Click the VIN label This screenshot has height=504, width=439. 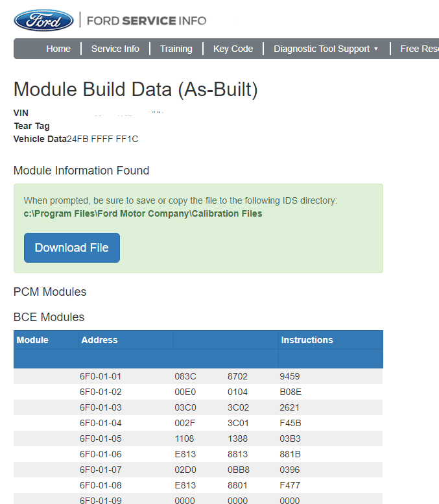[21, 113]
